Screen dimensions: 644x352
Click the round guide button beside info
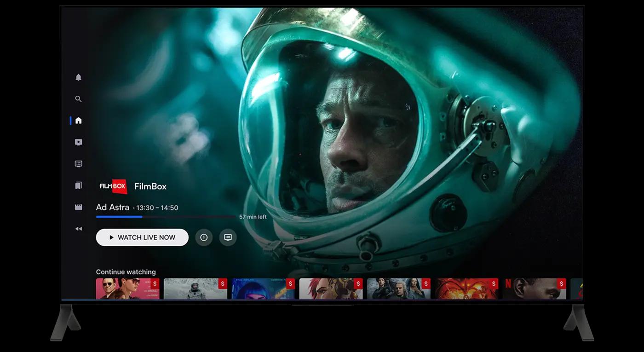point(228,237)
